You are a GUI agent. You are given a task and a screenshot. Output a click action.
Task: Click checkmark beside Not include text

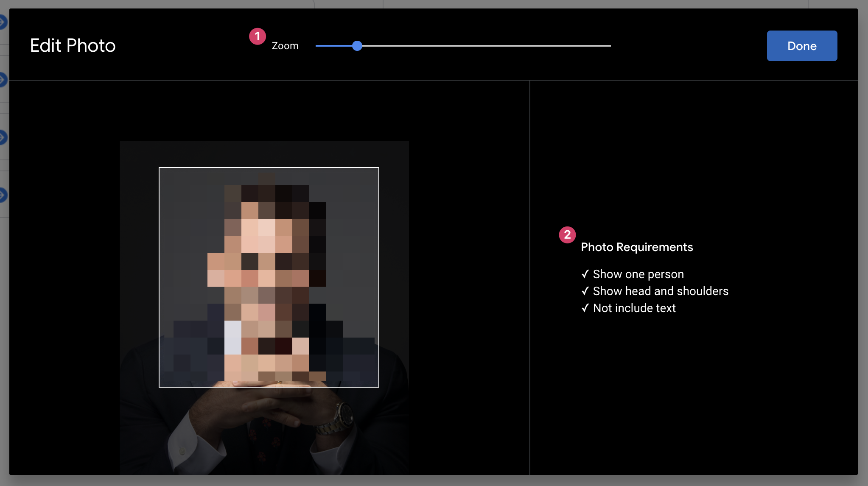585,308
